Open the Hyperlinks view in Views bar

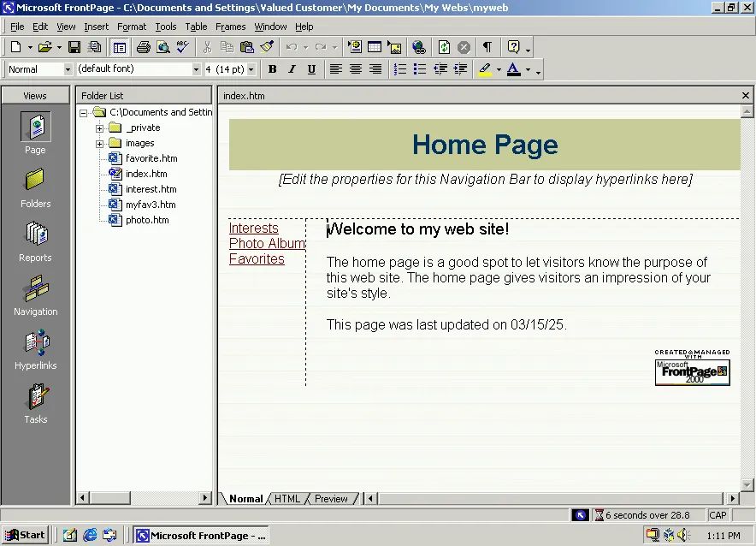[x=36, y=350]
